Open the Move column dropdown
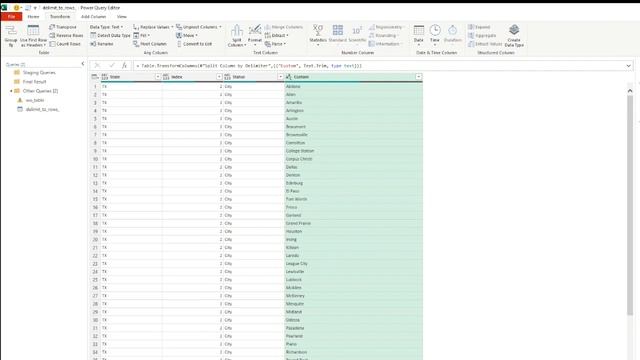The height and width of the screenshot is (360, 640). pos(187,36)
